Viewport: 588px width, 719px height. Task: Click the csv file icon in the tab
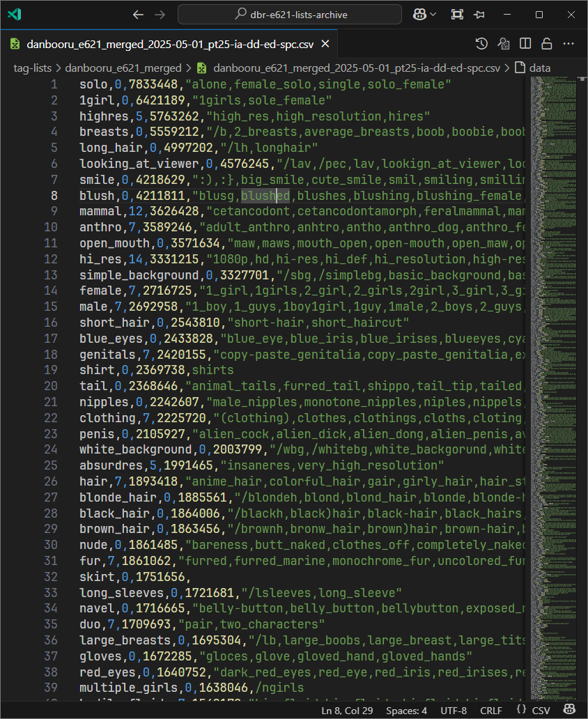[15, 44]
